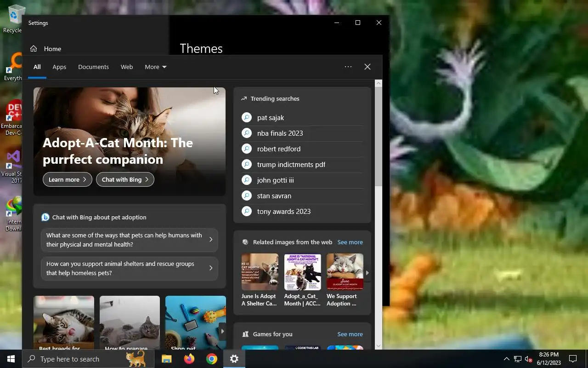Open question about supporting animal shelters
Viewport: 588px width, 368px height.
click(x=130, y=268)
